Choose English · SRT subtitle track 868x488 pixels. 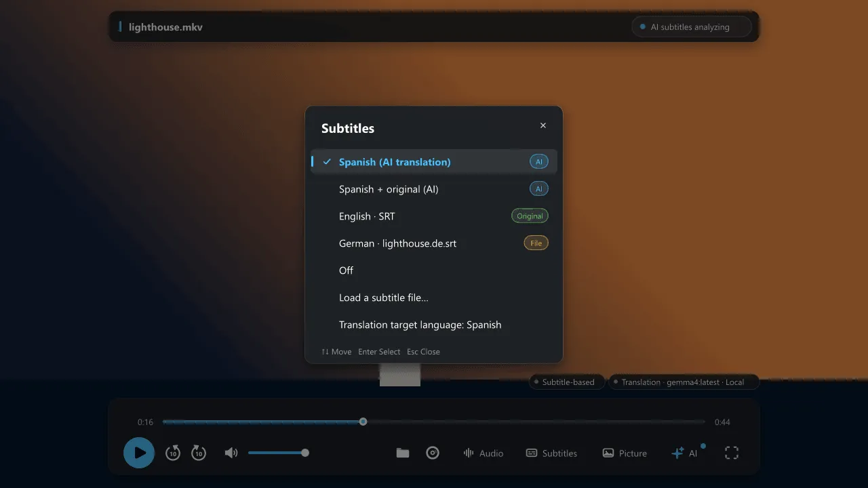(434, 216)
